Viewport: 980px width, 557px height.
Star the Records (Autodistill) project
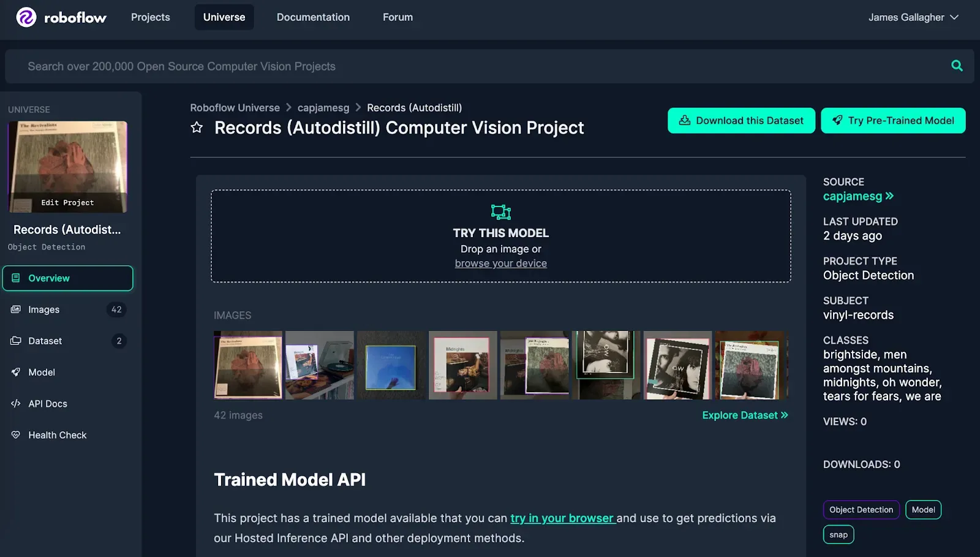[197, 127]
